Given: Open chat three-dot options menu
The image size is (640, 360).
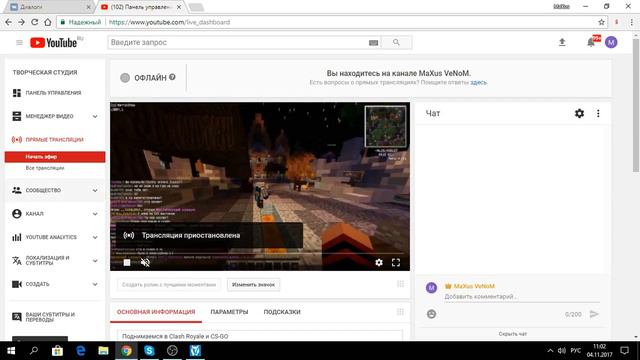Looking at the screenshot, I should point(598,113).
